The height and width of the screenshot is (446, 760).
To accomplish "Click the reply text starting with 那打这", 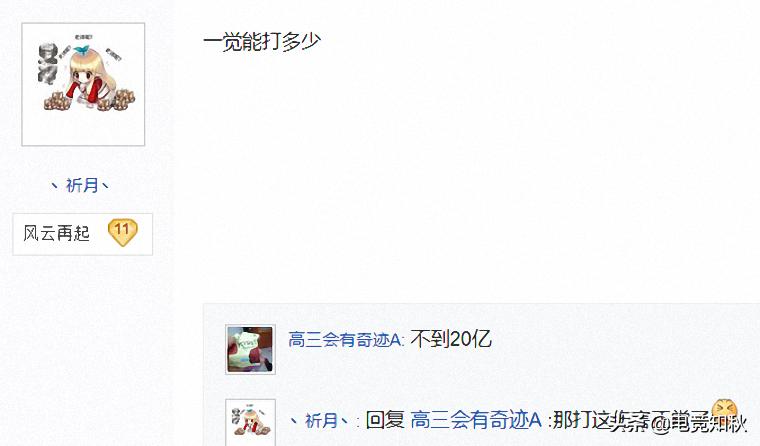I will coord(630,420).
